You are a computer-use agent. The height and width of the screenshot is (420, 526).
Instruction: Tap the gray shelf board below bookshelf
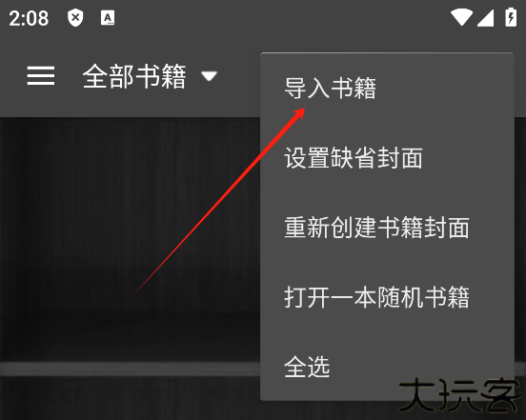[x=130, y=369]
